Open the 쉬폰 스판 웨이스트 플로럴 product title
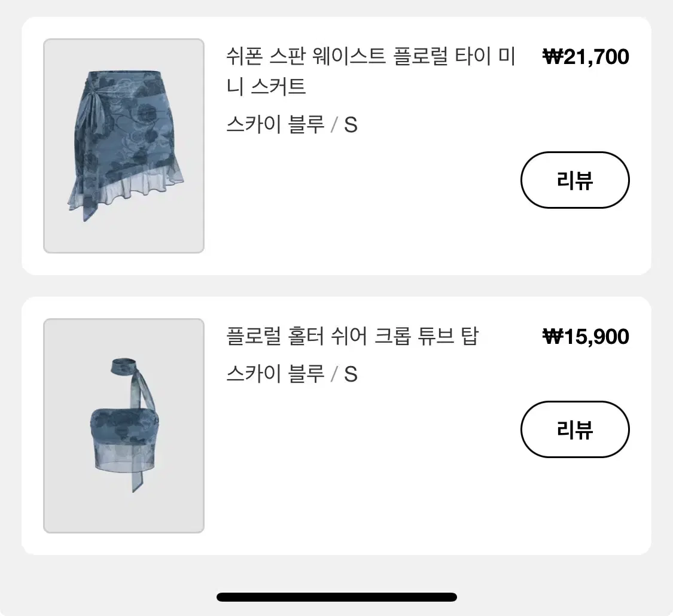 pyautogui.click(x=370, y=71)
